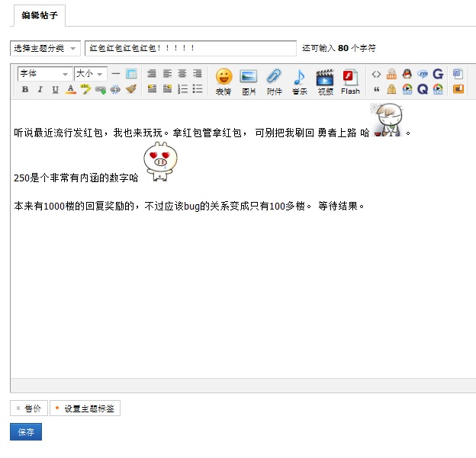This screenshot has width=476, height=458.
Task: Click the editor's bottom status bar
Action: (243, 385)
